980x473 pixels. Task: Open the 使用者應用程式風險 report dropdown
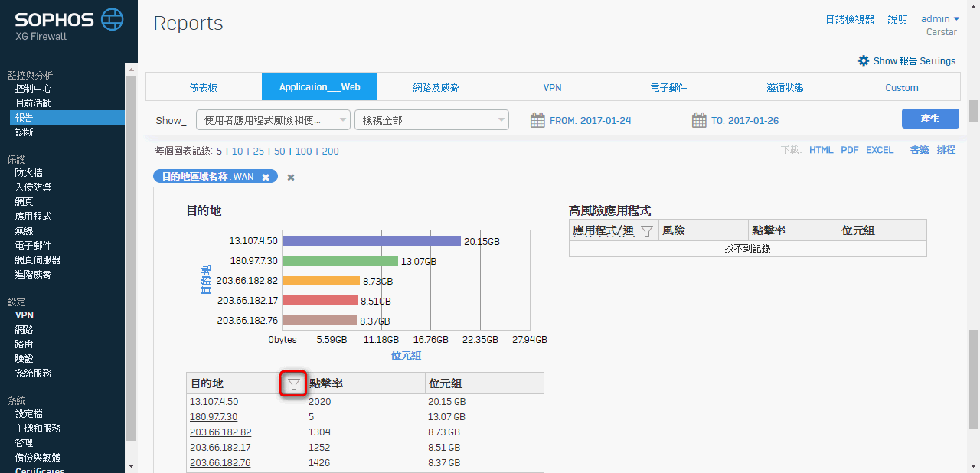click(273, 120)
